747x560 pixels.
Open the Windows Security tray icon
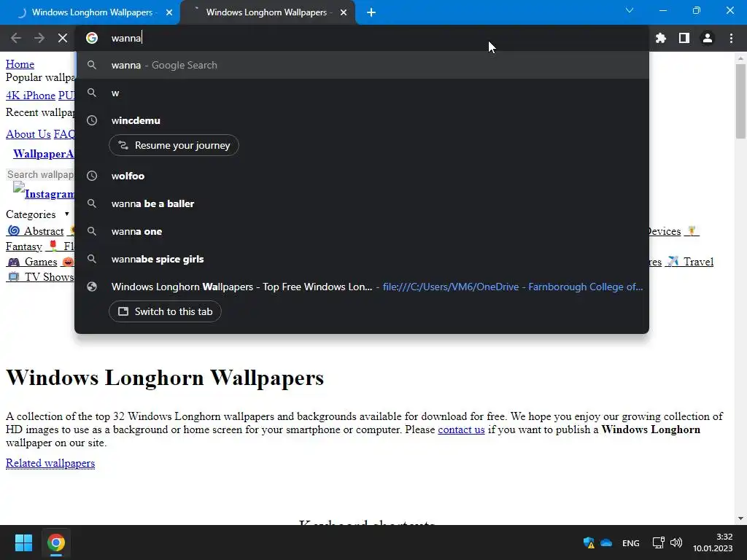coord(589,542)
